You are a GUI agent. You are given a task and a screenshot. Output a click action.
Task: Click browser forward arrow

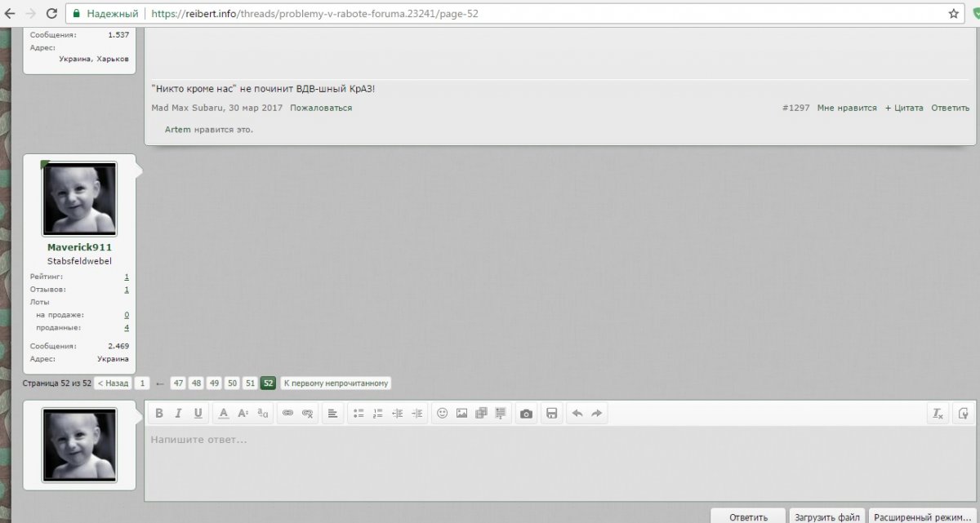coord(31,14)
